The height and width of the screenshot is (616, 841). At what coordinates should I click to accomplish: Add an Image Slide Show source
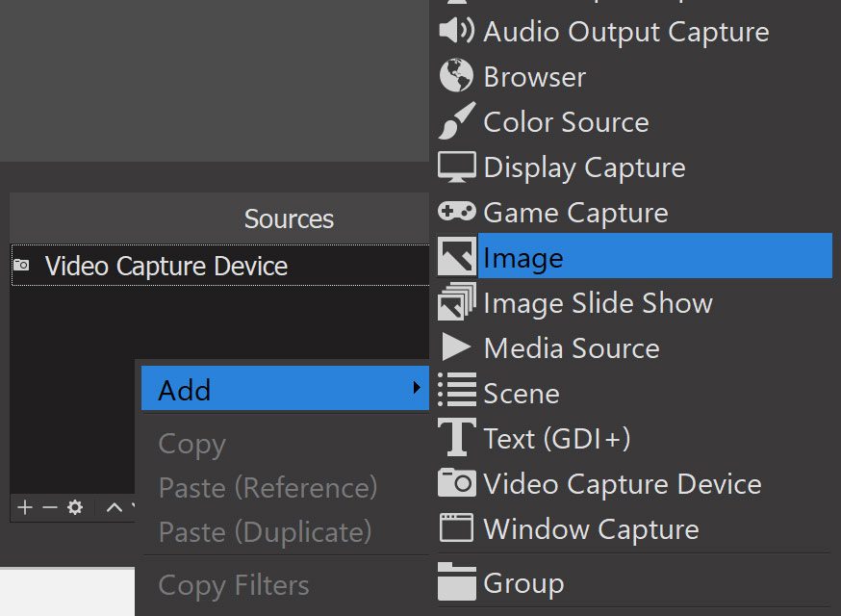point(598,303)
